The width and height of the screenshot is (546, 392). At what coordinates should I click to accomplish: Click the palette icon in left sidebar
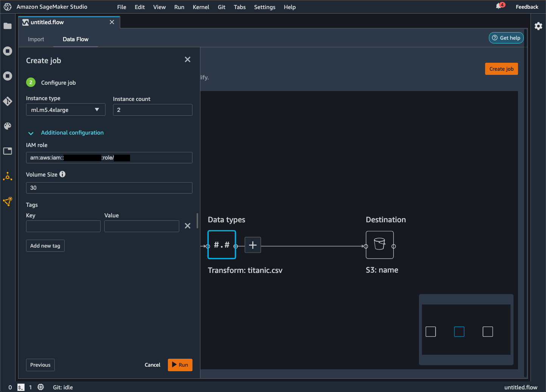(x=8, y=126)
